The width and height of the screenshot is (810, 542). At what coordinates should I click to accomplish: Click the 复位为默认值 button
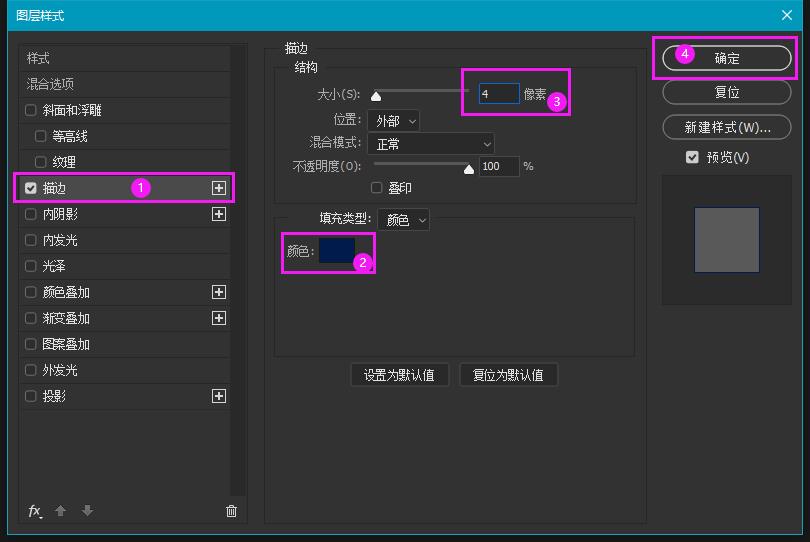[508, 375]
